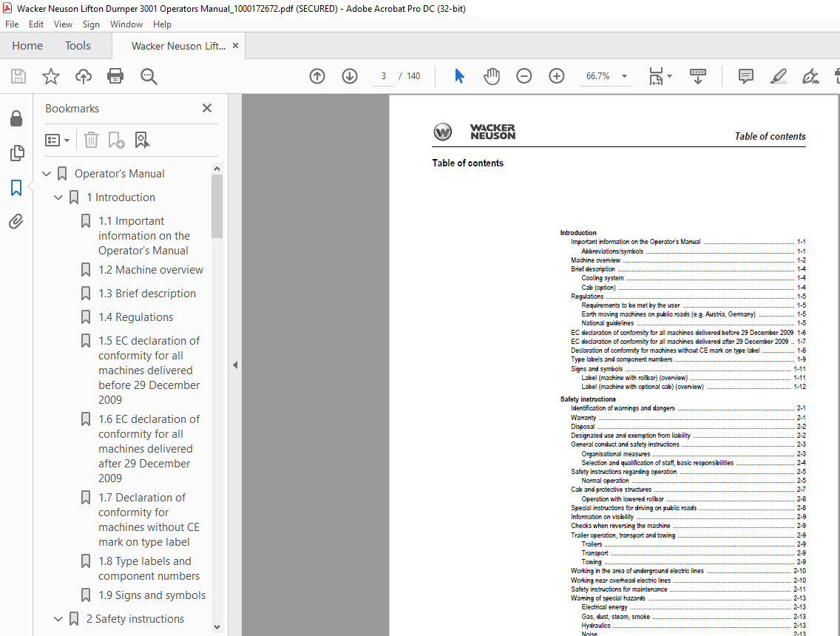This screenshot has height=636, width=840.
Task: Open bookmark 1.9 Signs and symbols
Action: click(152, 595)
